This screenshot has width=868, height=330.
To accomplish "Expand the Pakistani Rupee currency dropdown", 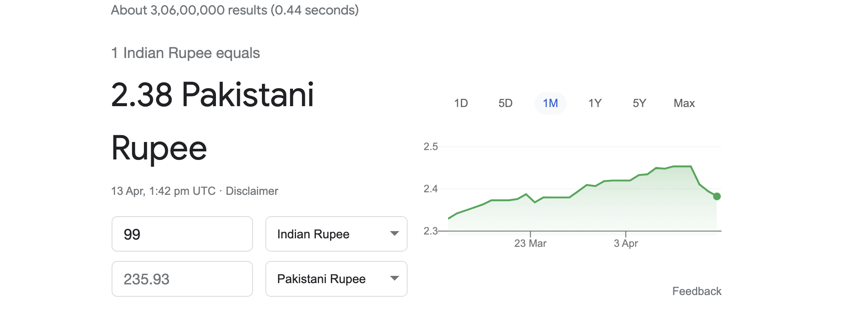I will coord(336,279).
